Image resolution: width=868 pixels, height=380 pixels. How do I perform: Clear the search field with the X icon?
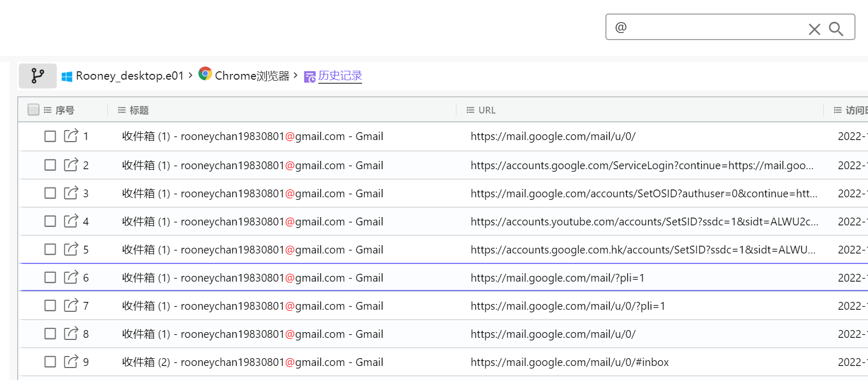[x=814, y=29]
